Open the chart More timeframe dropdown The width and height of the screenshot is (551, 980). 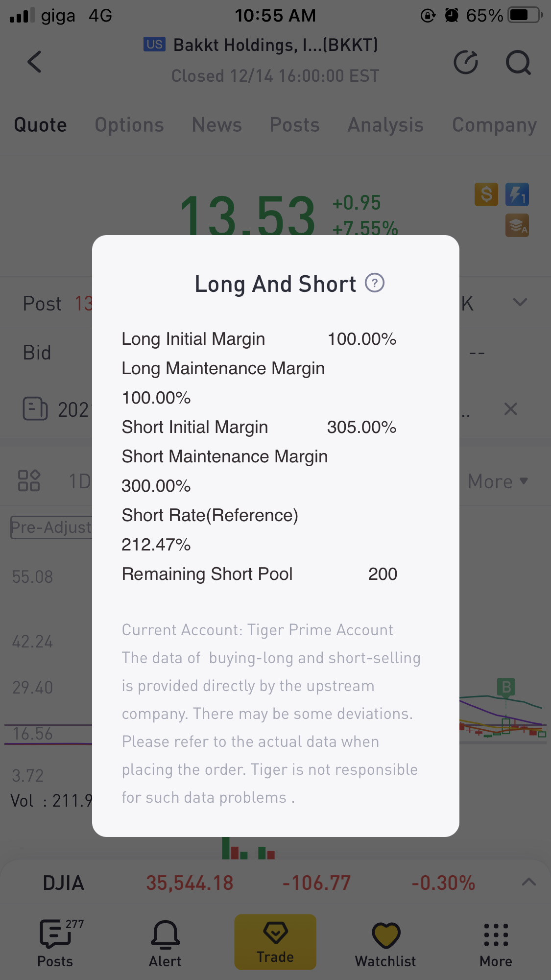coord(497,481)
